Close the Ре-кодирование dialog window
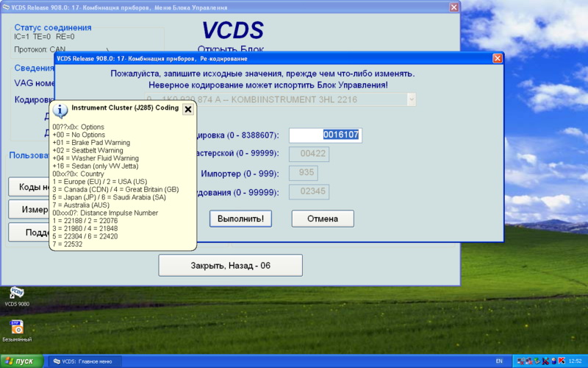This screenshot has height=368, width=588. click(498, 59)
